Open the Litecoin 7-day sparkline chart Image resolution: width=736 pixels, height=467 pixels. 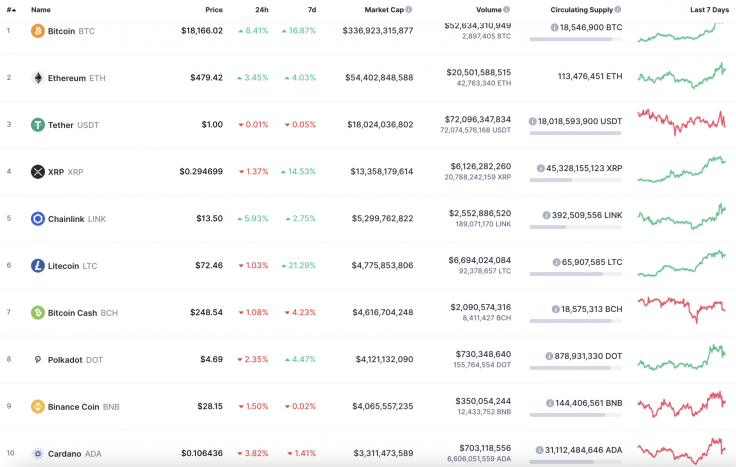[681, 263]
